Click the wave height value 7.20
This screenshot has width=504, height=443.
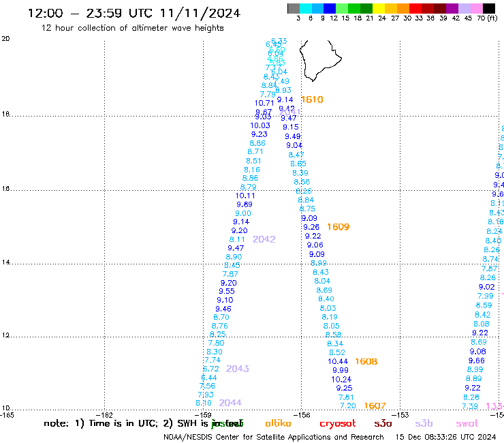348,406
